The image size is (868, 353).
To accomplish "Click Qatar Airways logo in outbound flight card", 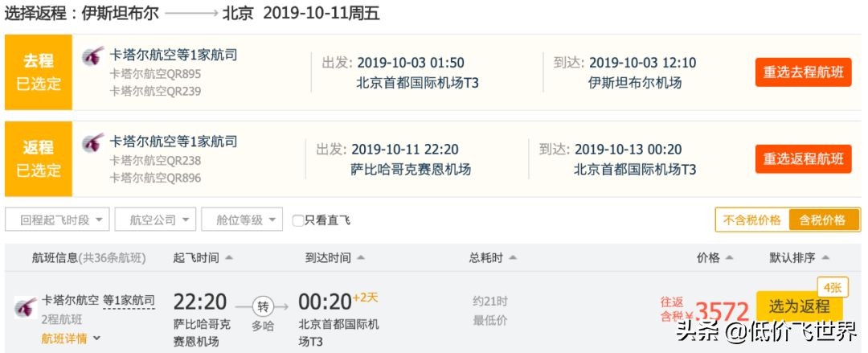I will tap(92, 57).
